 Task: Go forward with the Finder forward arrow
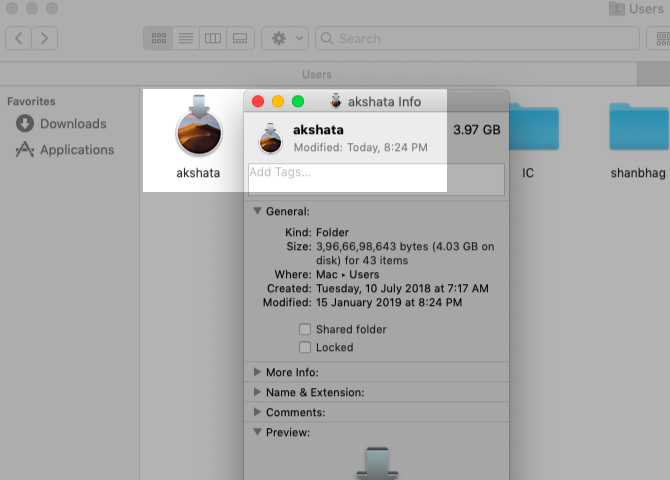point(44,38)
